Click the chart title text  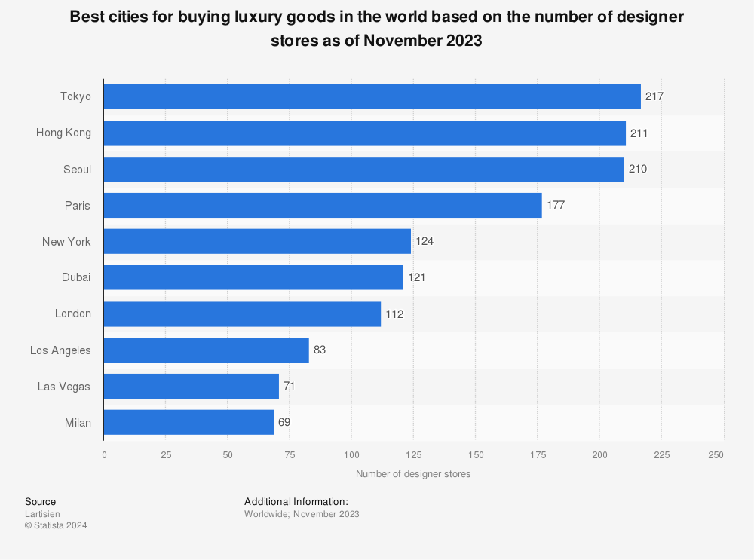376,29
